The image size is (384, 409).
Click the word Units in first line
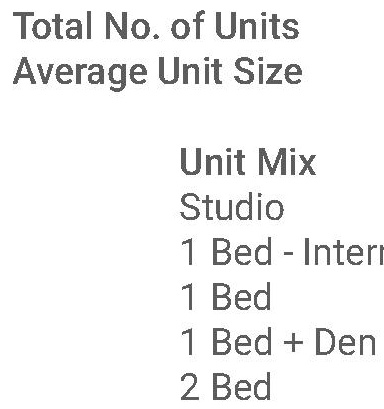click(x=257, y=26)
